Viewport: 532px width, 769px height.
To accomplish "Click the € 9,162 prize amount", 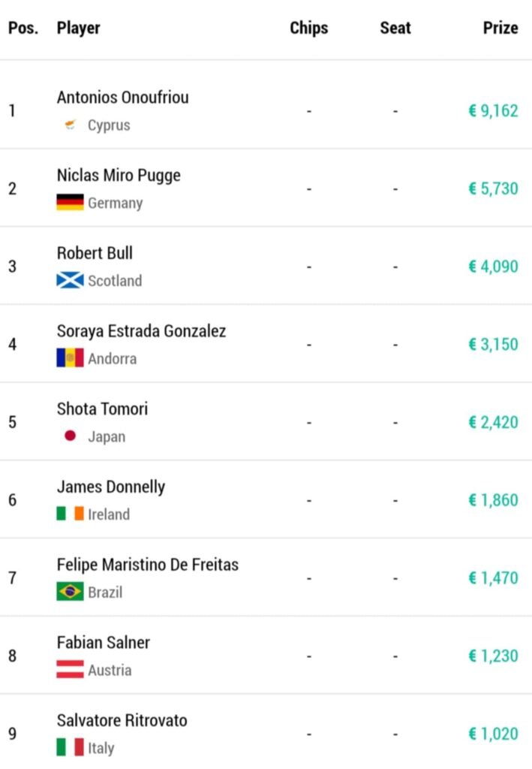I will click(493, 111).
